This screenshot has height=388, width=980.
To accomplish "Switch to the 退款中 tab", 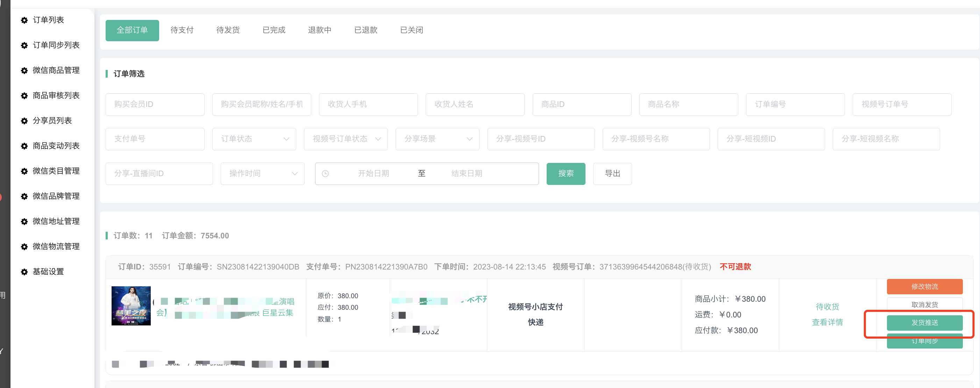I will click(319, 30).
